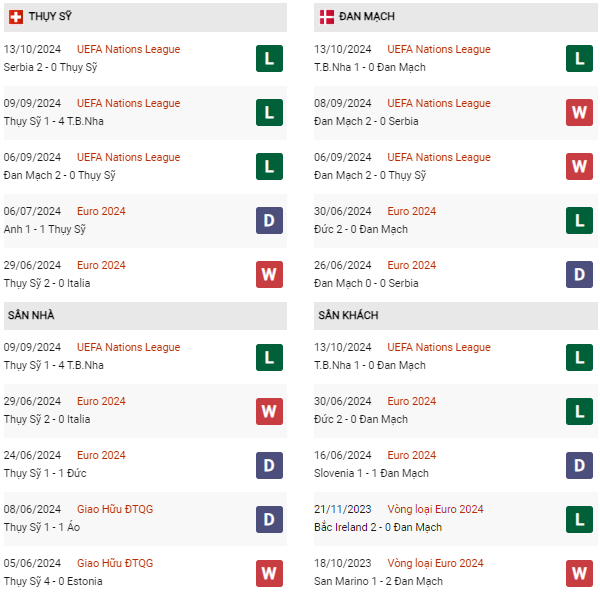Click the Switzerland flag icon

click(16, 17)
